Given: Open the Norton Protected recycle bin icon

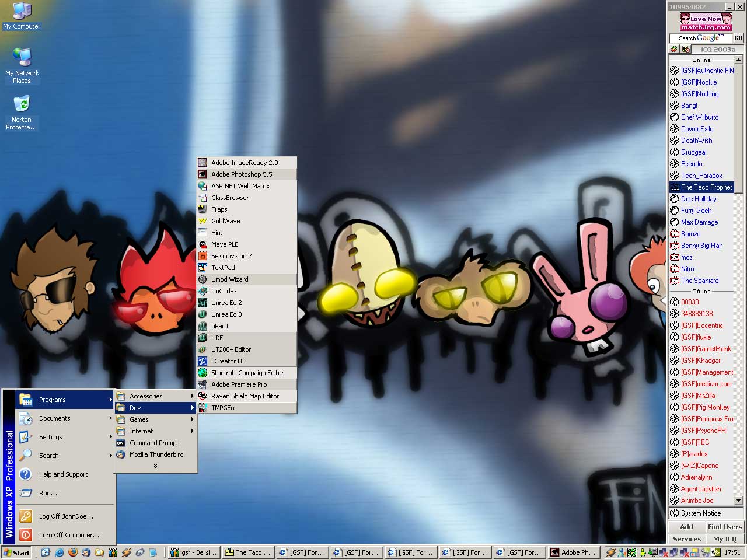Looking at the screenshot, I should click(22, 113).
